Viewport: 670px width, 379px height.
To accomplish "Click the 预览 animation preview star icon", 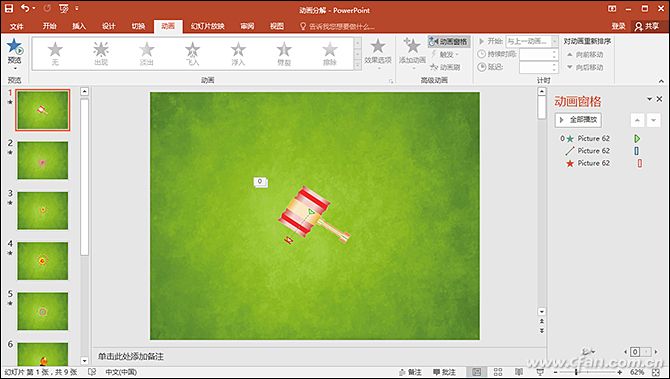I will (15, 46).
